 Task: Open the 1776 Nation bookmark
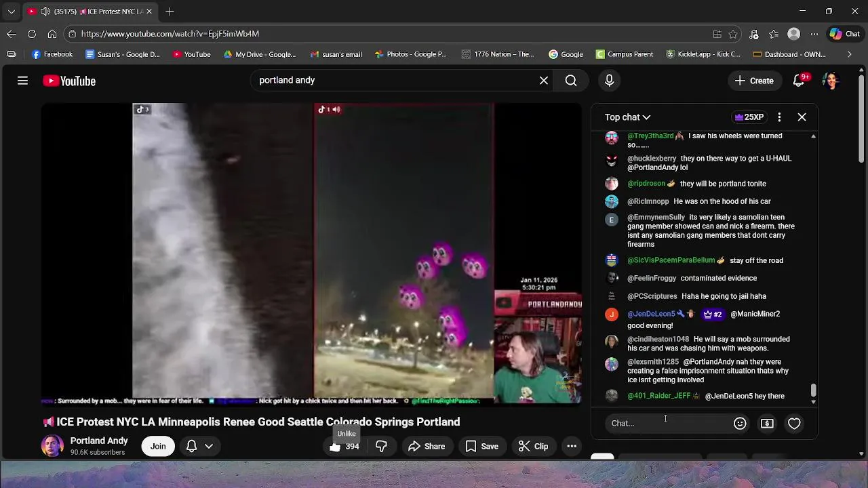498,54
